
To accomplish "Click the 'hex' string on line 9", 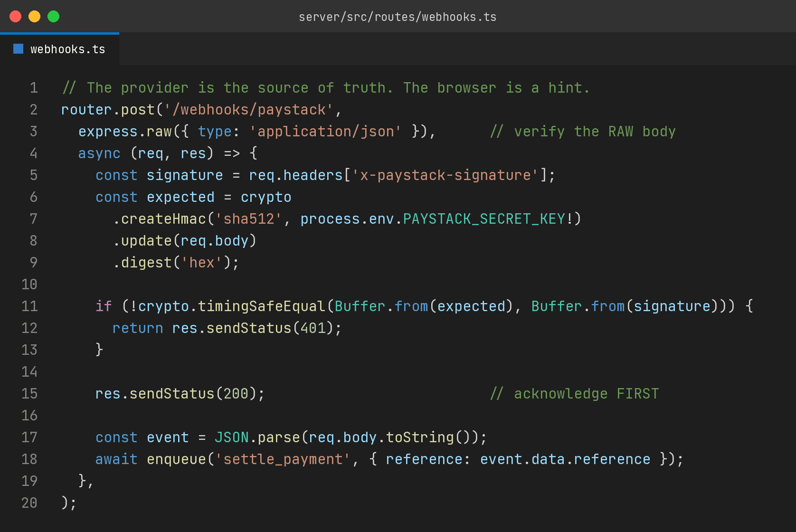I will click(202, 263).
